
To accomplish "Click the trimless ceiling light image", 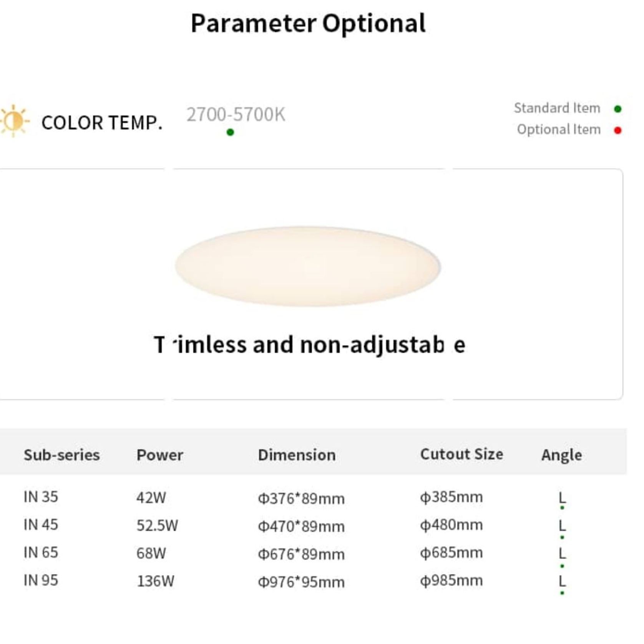I will click(308, 266).
